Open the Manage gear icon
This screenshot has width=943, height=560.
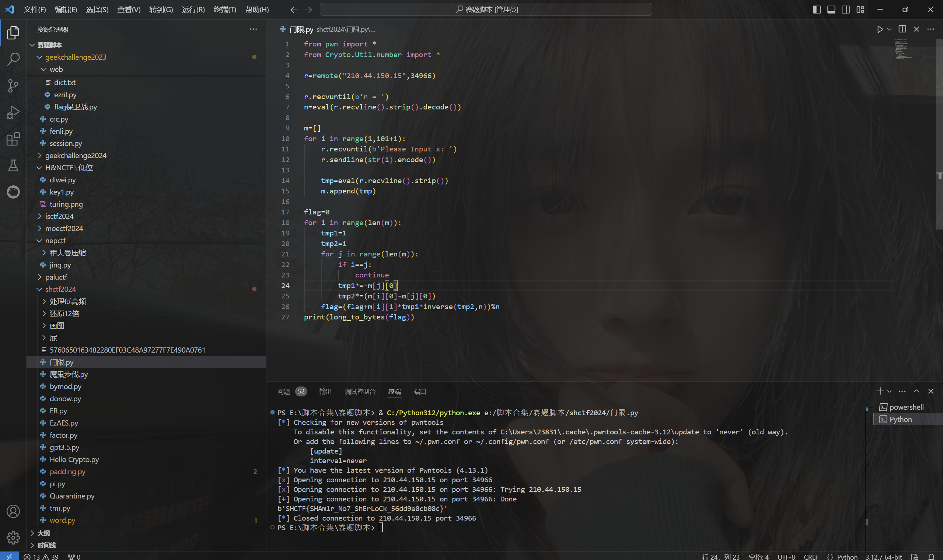point(13,538)
